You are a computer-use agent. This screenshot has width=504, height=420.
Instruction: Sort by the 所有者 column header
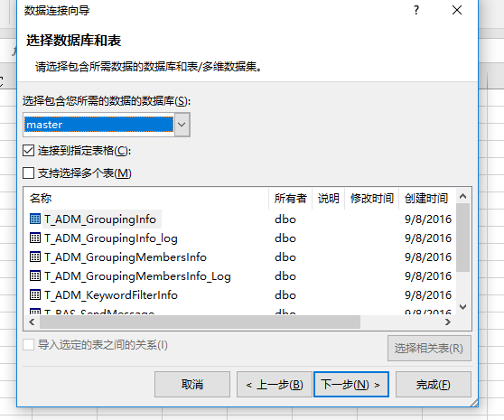pos(290,199)
